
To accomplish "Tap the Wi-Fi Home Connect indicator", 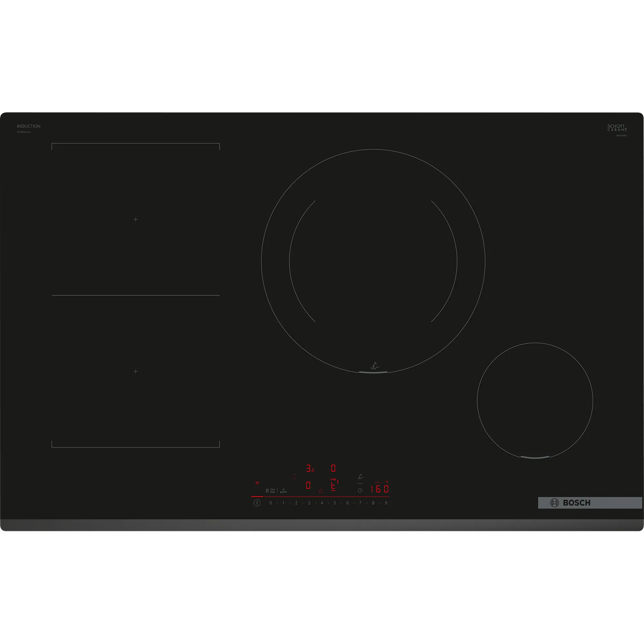I will tap(257, 483).
